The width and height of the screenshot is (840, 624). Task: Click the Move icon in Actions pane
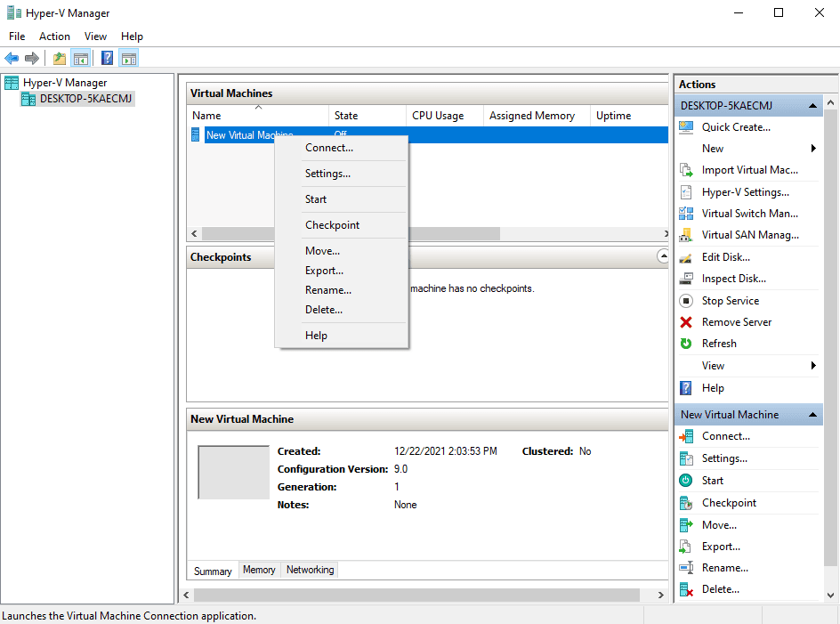coord(686,525)
